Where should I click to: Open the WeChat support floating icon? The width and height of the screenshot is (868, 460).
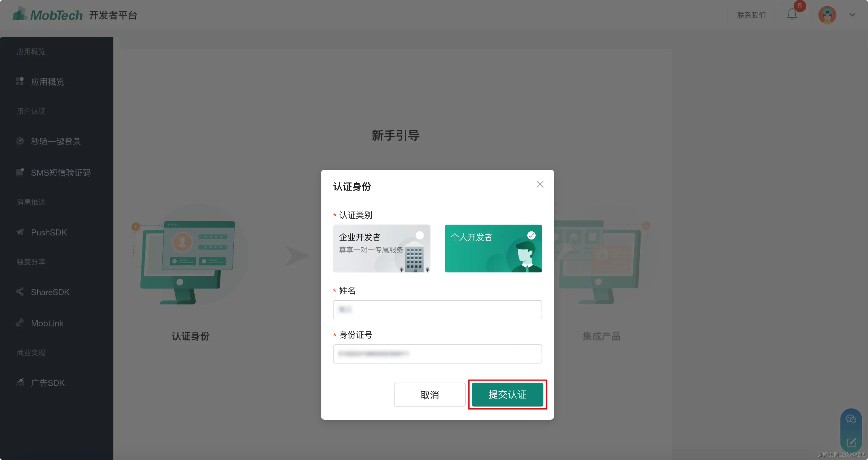pyautogui.click(x=851, y=418)
